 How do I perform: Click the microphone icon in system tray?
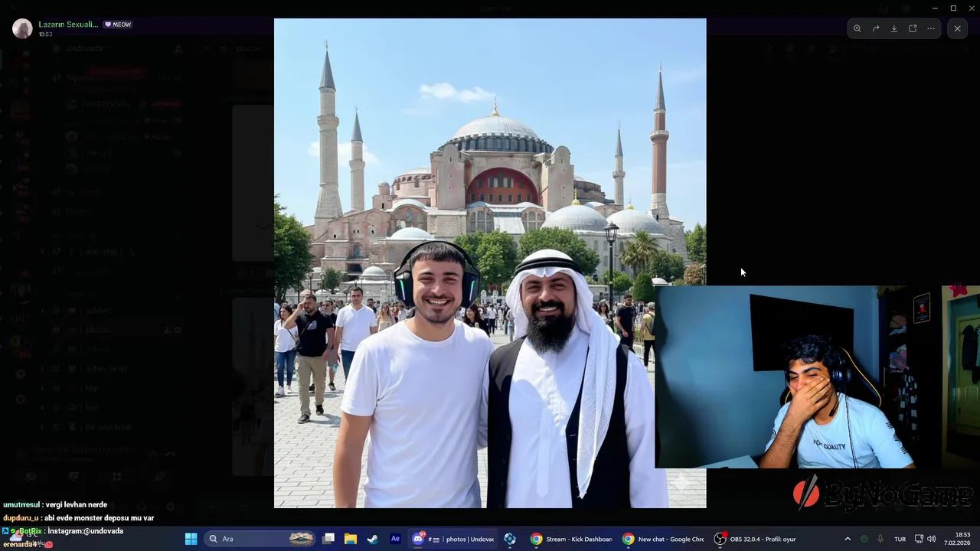[880, 539]
